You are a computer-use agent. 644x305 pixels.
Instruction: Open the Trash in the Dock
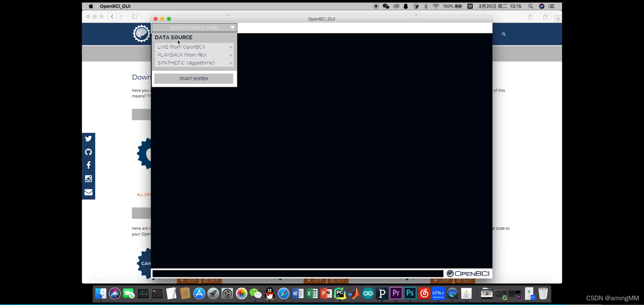[x=543, y=294]
